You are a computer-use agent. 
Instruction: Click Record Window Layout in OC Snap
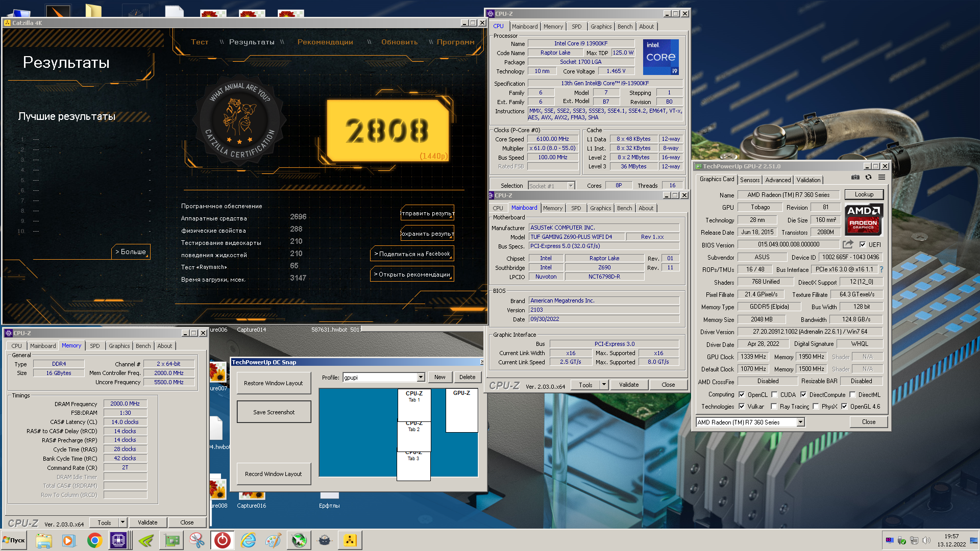pyautogui.click(x=274, y=474)
